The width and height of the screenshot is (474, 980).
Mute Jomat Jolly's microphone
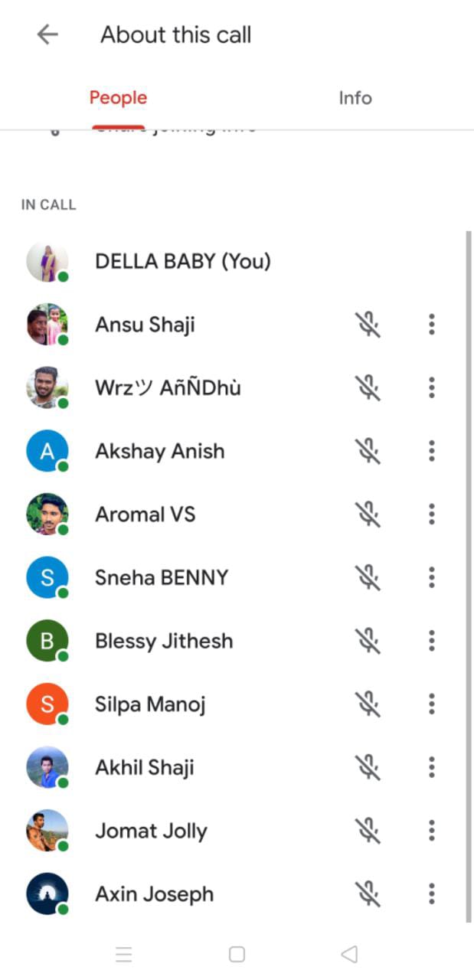tap(368, 830)
